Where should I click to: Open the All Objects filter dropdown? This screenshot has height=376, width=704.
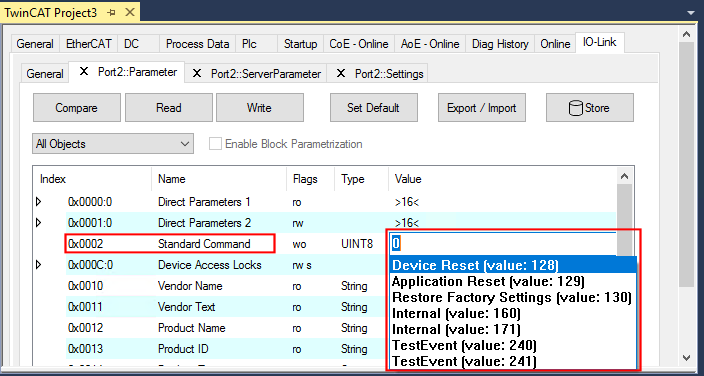point(113,144)
